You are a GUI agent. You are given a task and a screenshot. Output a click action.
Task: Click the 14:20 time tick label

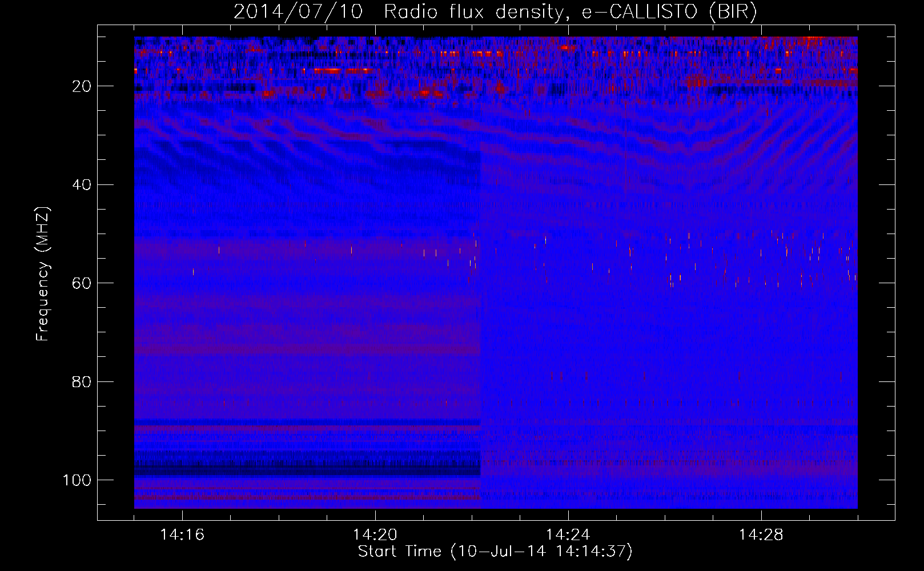(x=375, y=535)
